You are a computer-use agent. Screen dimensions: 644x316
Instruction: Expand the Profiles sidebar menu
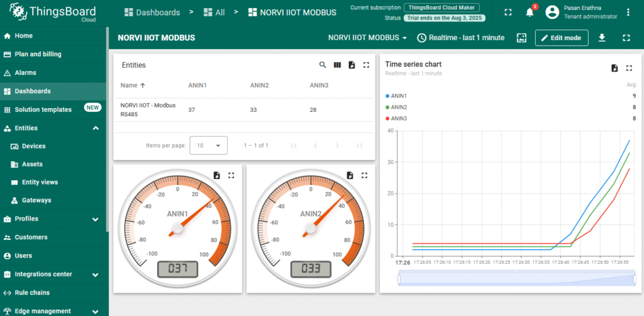96,219
